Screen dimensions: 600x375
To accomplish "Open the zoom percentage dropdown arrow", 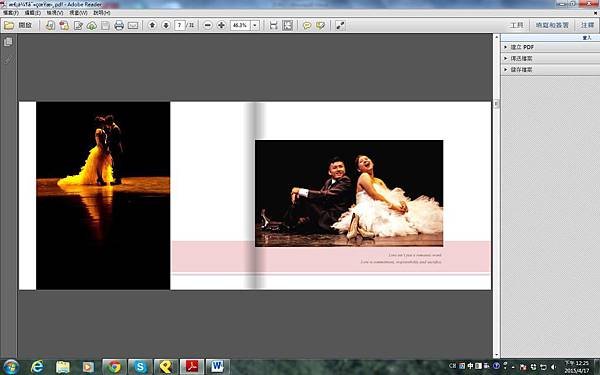I will 255,26.
